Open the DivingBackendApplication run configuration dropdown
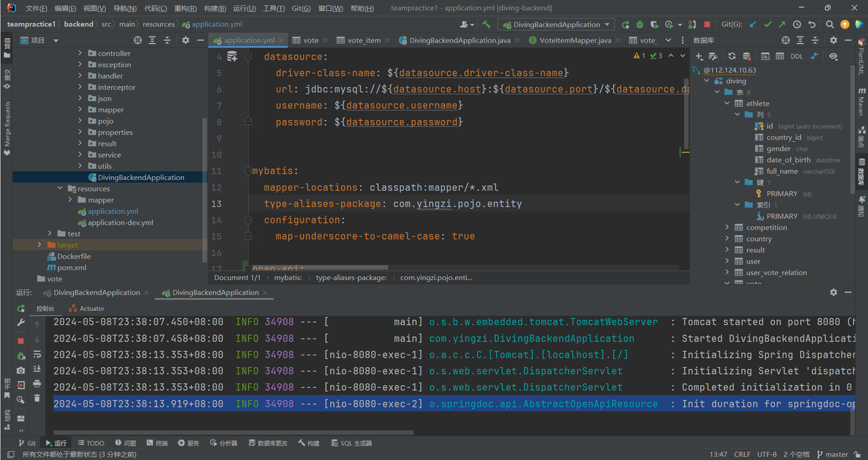Screen dimensions: 868x460 (x=556, y=24)
